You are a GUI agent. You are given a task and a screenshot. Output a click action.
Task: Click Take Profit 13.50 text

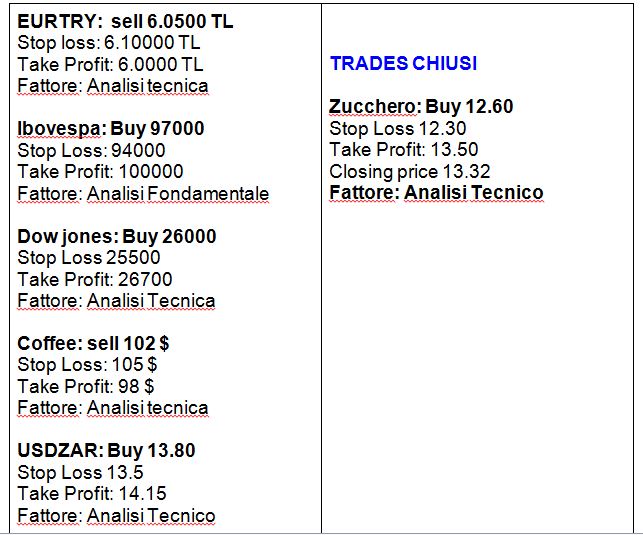click(404, 150)
